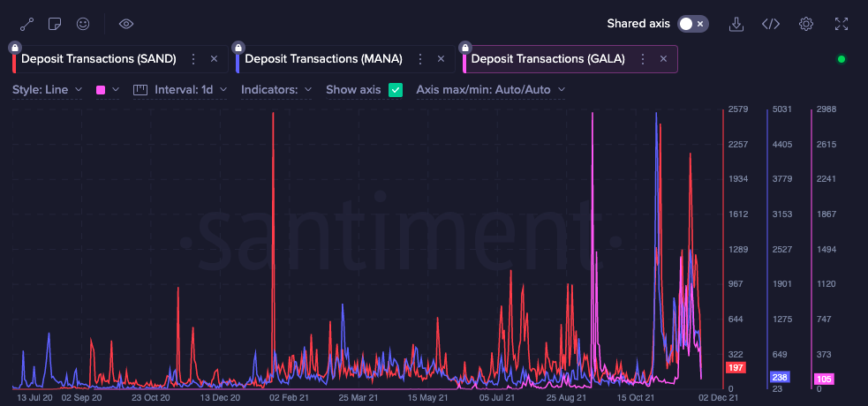The width and height of the screenshot is (868, 406).
Task: Open the Style: Line dropdown
Action: pos(47,90)
